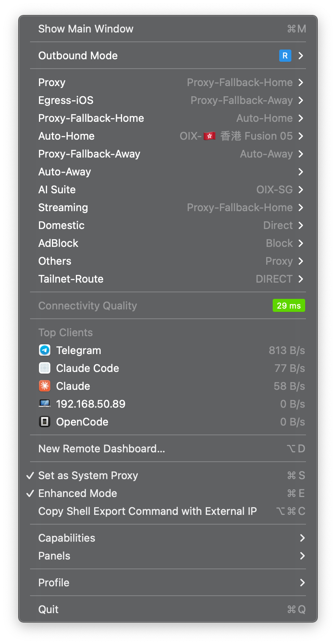Click the OpenCode app icon
This screenshot has height=644, width=336.
[x=45, y=421]
